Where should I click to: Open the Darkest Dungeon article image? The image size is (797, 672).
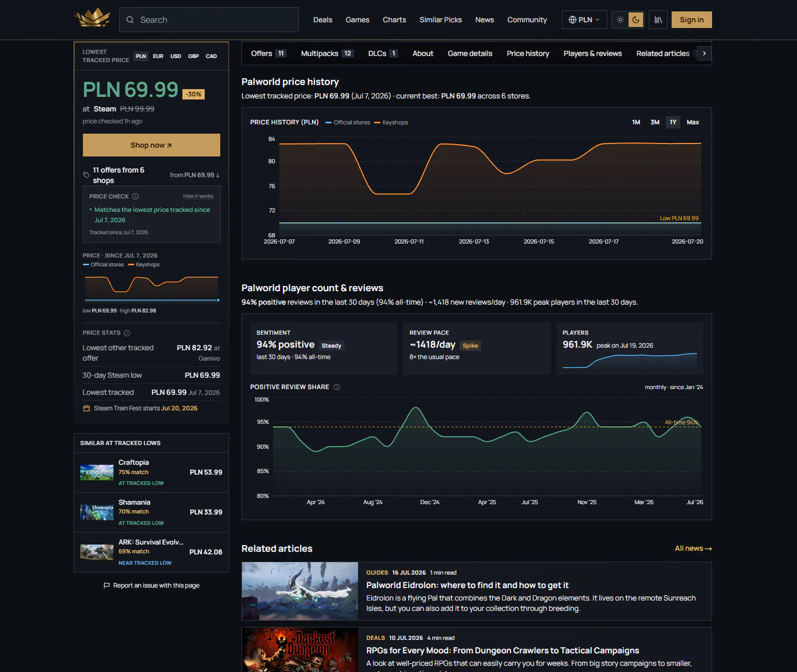coord(300,650)
